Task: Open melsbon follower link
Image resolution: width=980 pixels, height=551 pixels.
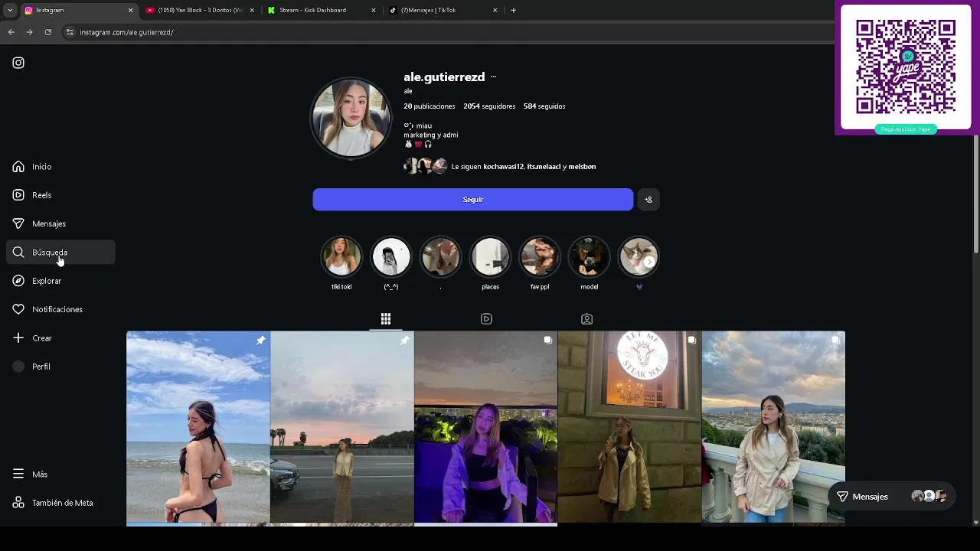Action: pos(582,166)
